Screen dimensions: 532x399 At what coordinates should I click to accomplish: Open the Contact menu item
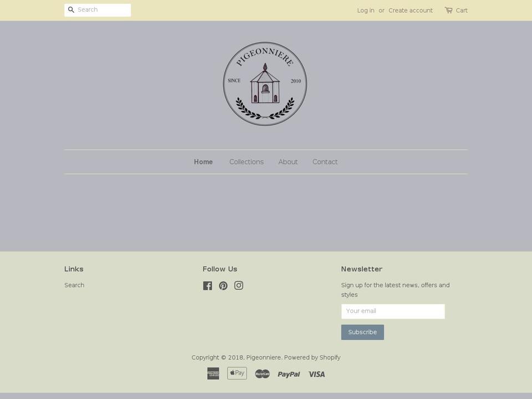point(325,162)
